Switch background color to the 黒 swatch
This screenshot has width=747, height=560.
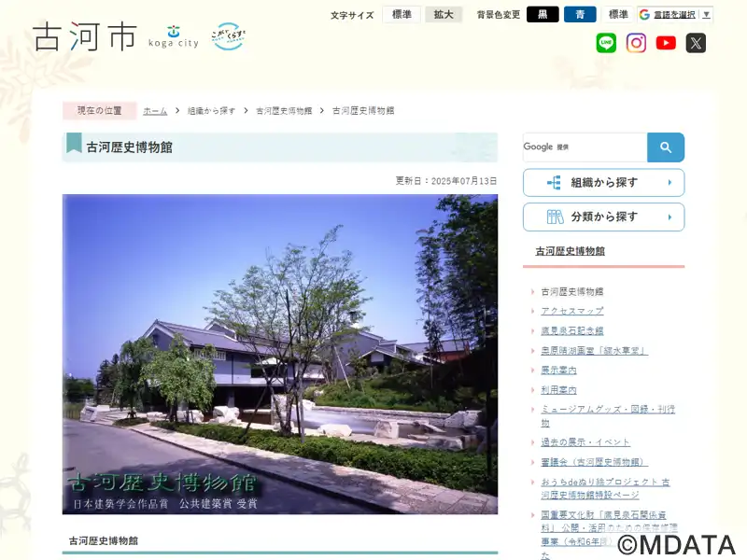(543, 14)
